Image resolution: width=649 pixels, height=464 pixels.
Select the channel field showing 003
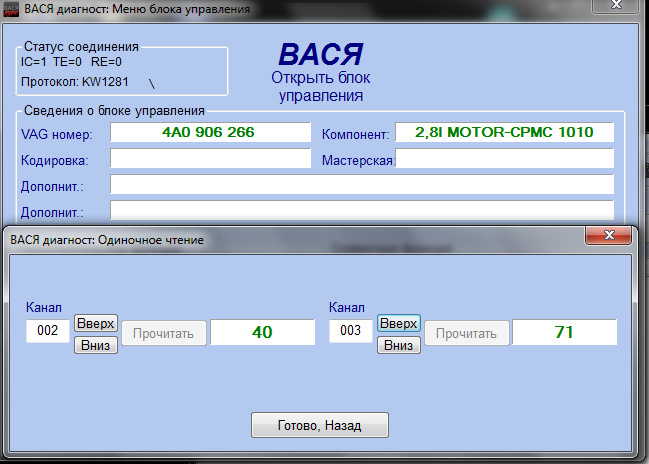[x=351, y=331]
